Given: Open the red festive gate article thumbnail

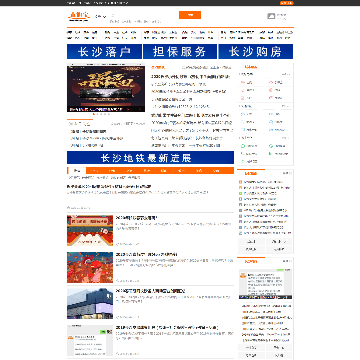Looking at the screenshot, I should [90, 231].
